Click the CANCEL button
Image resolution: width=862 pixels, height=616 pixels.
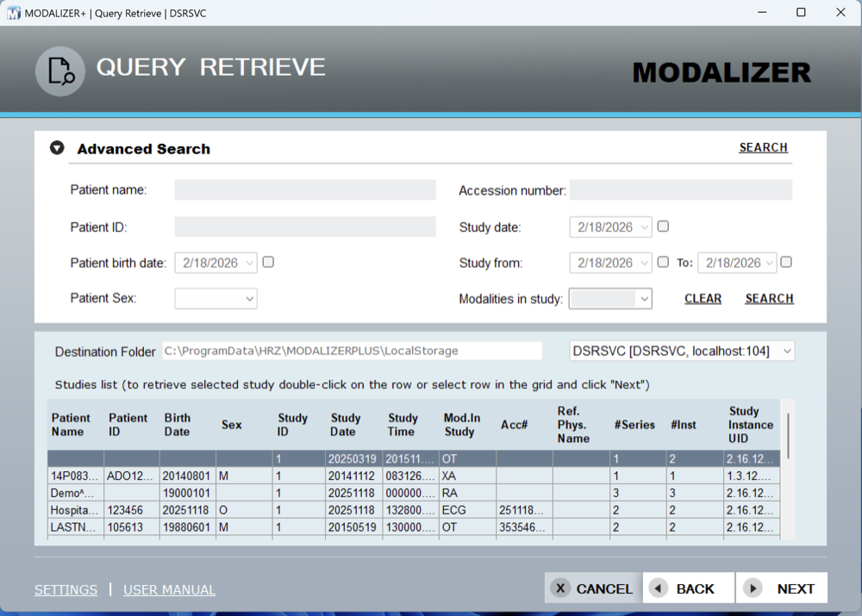(593, 588)
